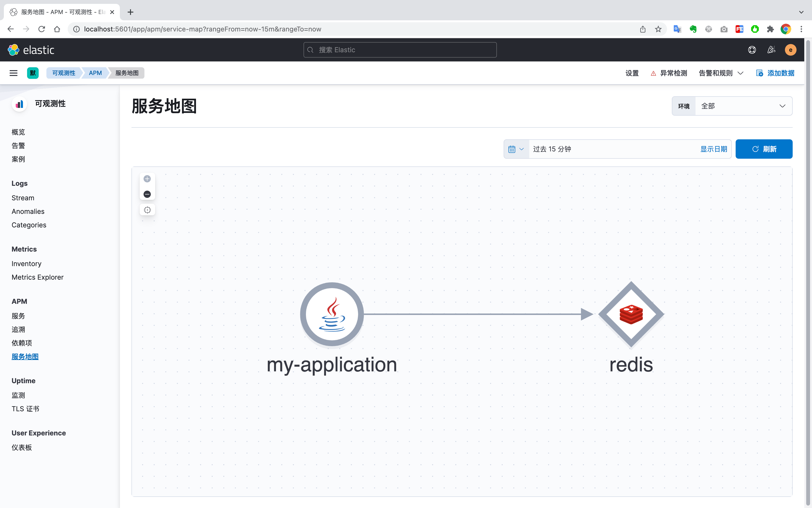
Task: Click the Elastic logo
Action: coord(31,50)
